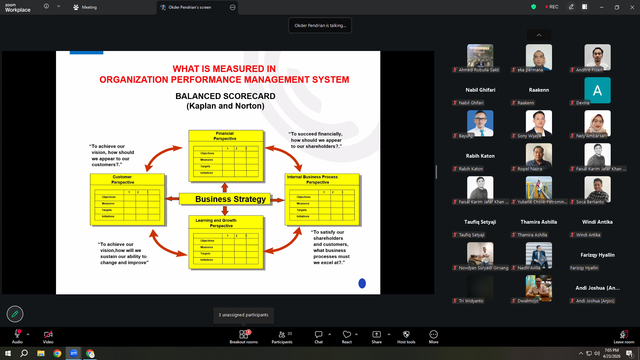640x360 pixels.
Task: Click the Business Strategy box on the slide
Action: (x=225, y=199)
